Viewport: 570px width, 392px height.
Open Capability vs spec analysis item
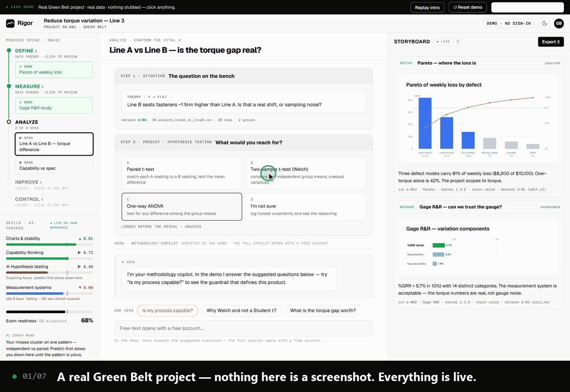(54, 166)
